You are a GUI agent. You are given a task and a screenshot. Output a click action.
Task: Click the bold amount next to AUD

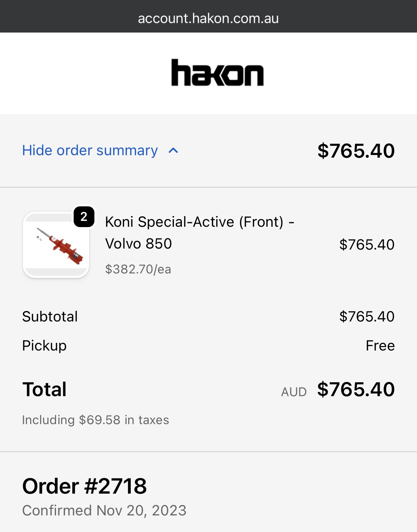click(x=356, y=390)
